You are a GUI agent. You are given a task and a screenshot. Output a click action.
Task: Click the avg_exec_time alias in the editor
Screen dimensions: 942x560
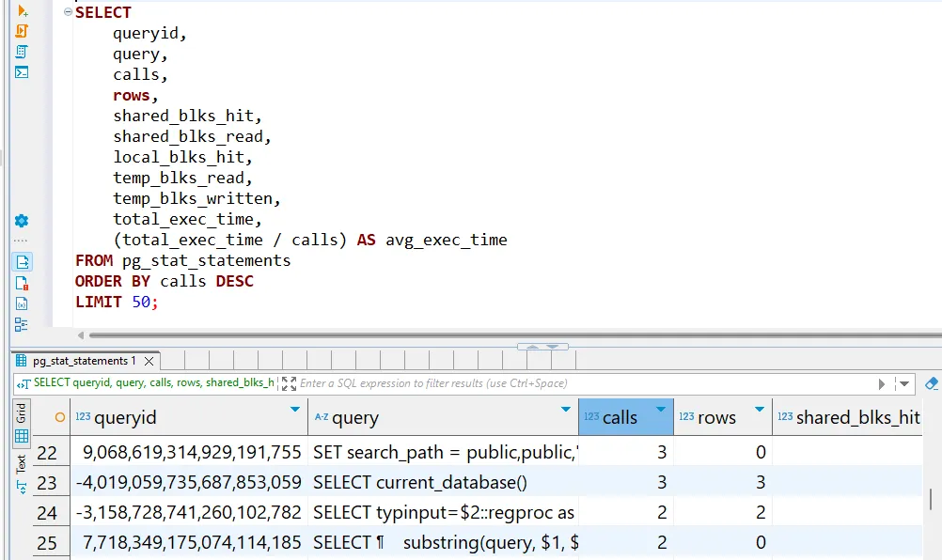(447, 241)
